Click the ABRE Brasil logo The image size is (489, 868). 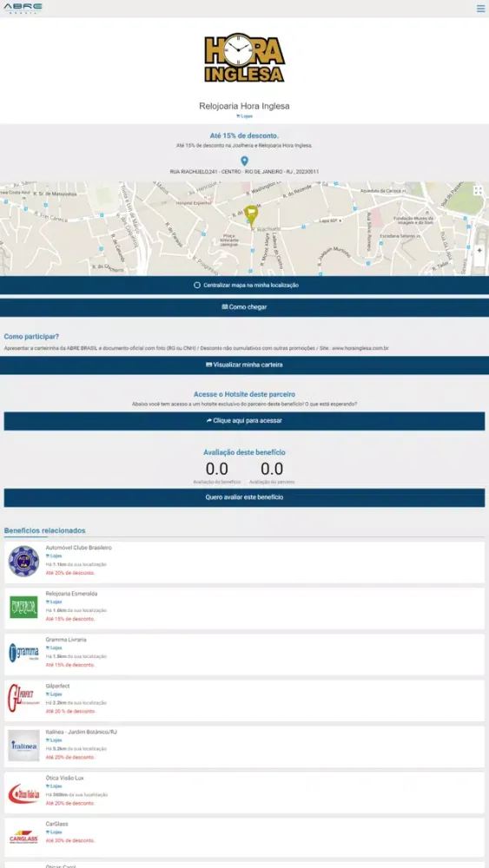[23, 8]
